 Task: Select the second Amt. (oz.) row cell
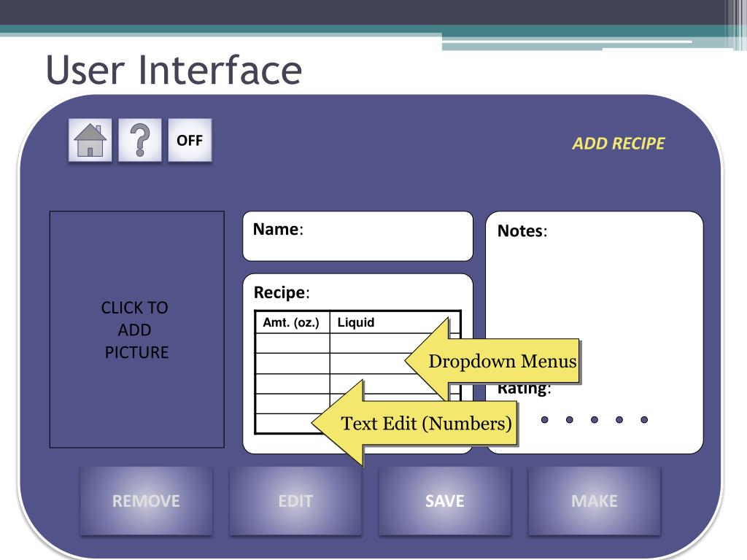(292, 363)
